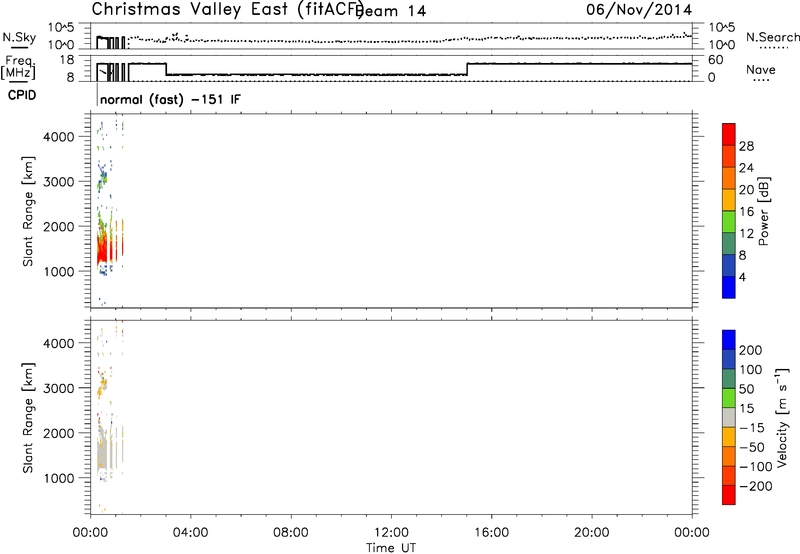The width and height of the screenshot is (800, 554).
Task: Click the "Time UT" axis title
Action: point(391,548)
